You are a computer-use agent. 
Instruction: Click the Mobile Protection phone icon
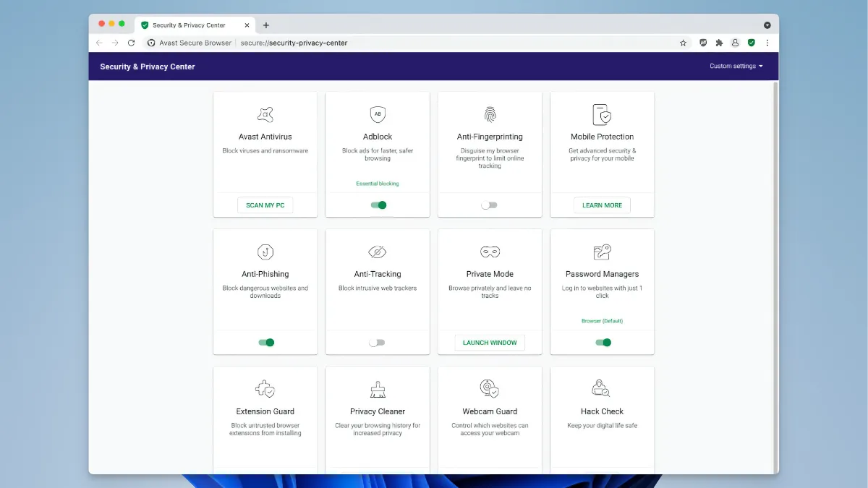click(x=602, y=114)
